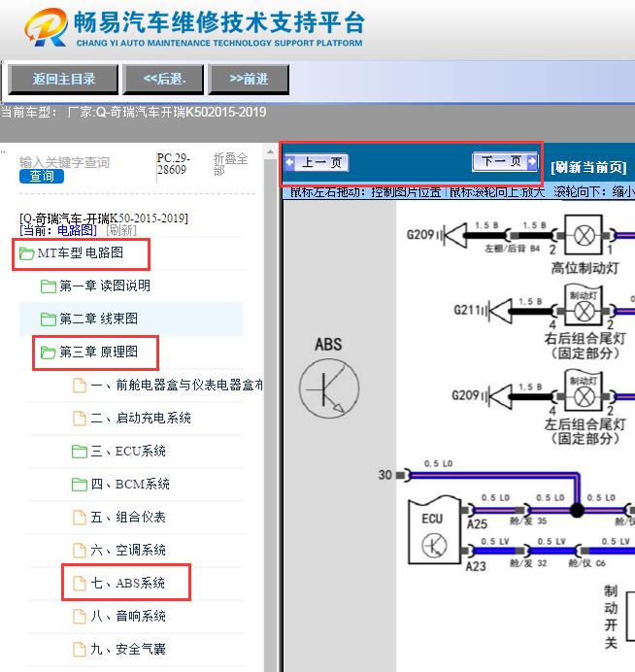
Task: Click the sidebar scrollbar up arrow
Action: [x=270, y=152]
